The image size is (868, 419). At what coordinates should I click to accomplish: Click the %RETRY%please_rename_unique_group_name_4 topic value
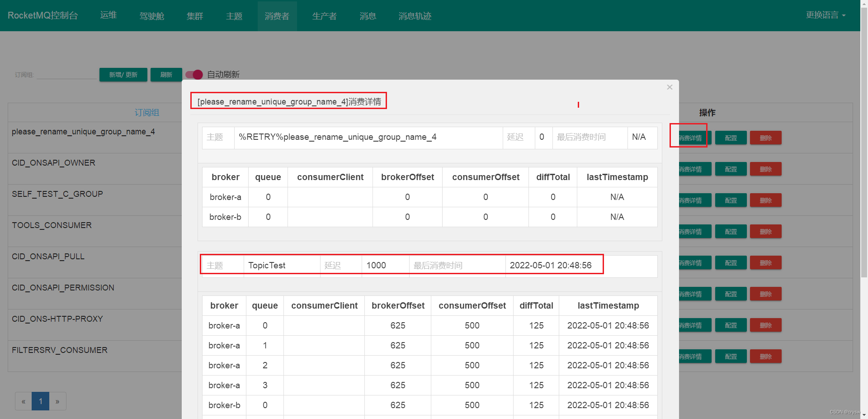click(338, 137)
